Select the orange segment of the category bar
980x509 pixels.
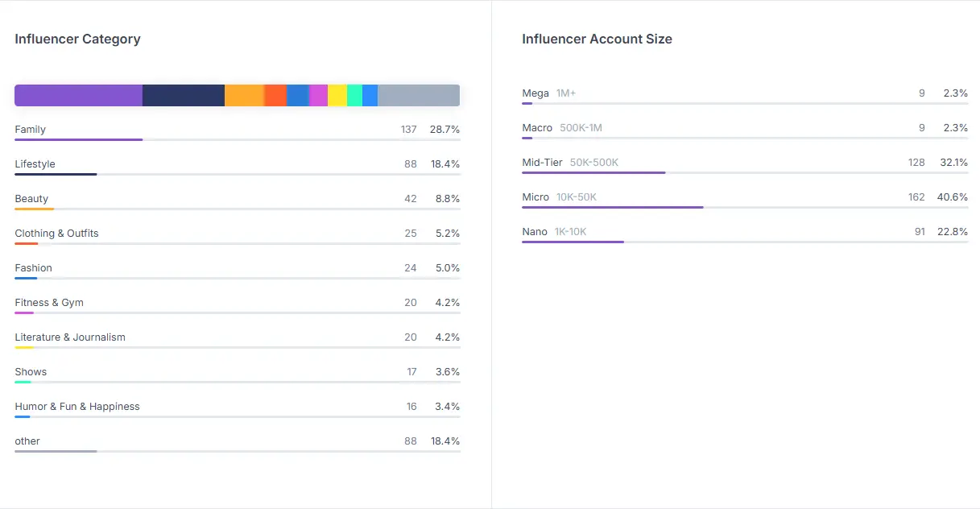244,95
